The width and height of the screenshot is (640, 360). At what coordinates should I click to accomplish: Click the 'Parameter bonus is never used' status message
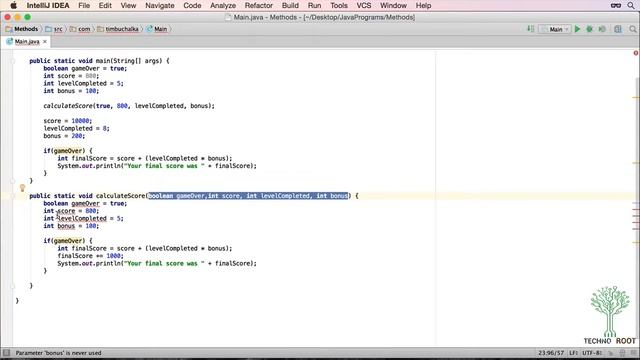tap(58, 353)
